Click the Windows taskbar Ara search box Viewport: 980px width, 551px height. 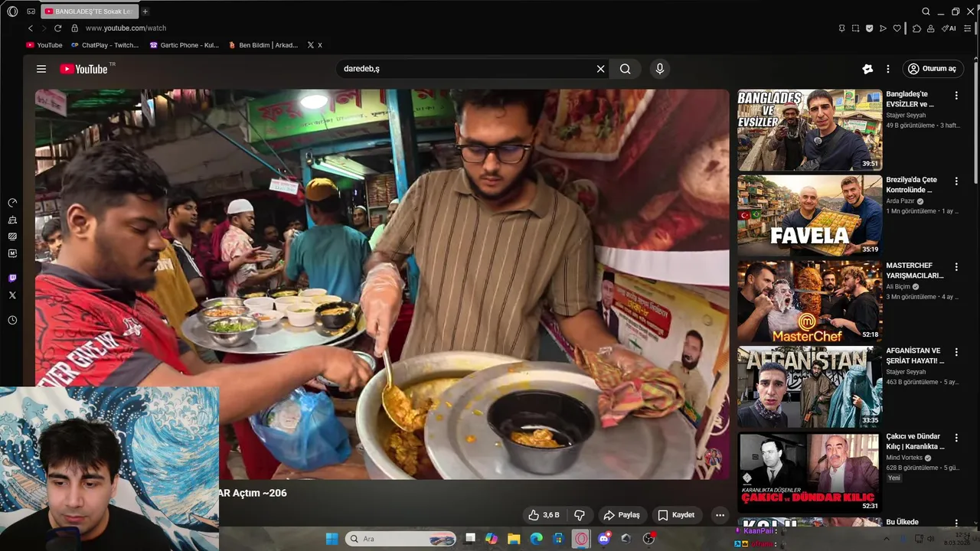point(401,539)
